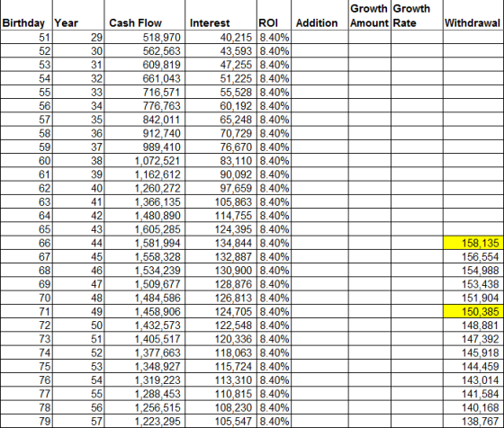Click withdrawal value 143,014
Viewport: 504px width, 428px height.
pos(481,380)
